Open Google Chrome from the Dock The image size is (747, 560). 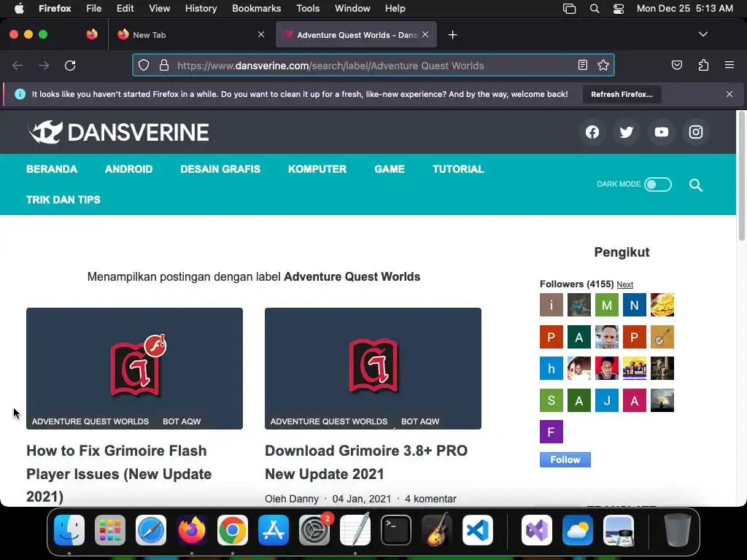[x=233, y=530]
